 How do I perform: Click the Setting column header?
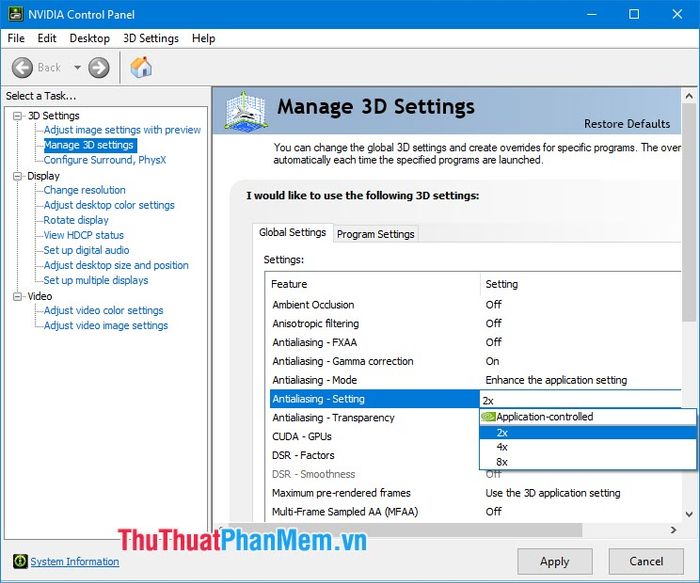(x=581, y=284)
